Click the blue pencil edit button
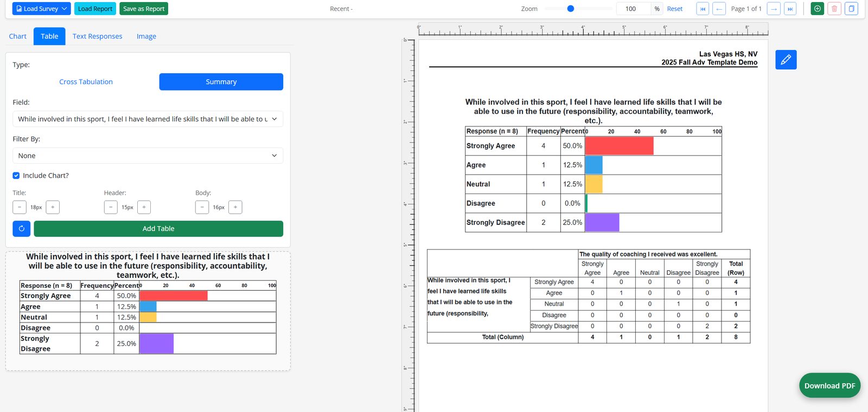 (786, 60)
